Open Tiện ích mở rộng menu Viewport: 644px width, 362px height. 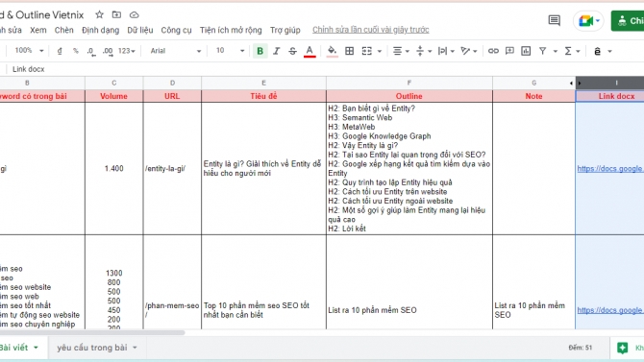(231, 30)
